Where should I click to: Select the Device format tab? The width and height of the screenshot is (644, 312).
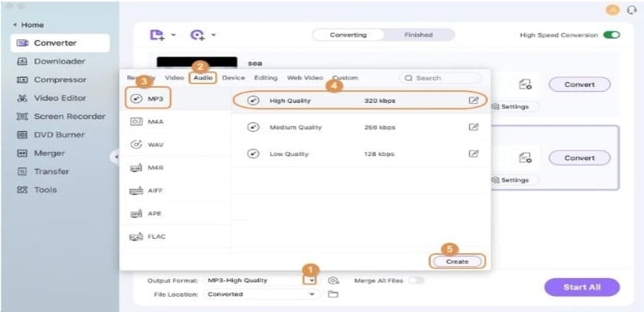click(x=233, y=77)
